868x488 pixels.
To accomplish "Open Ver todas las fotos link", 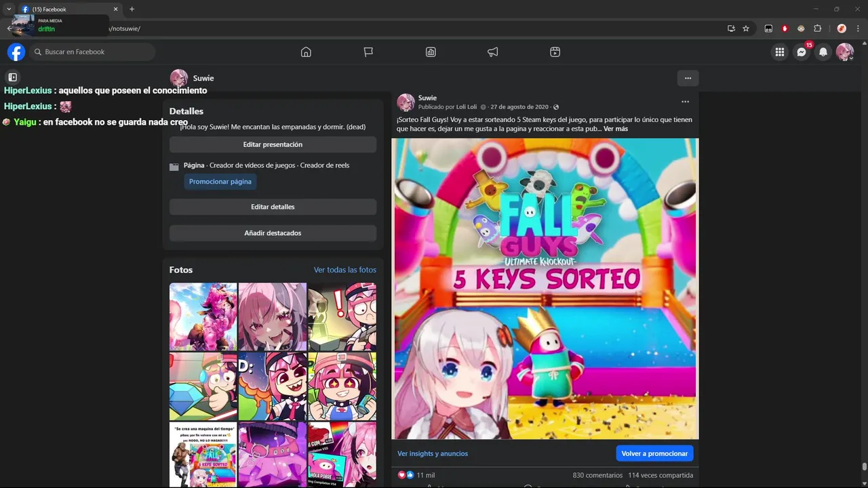I will coord(344,270).
